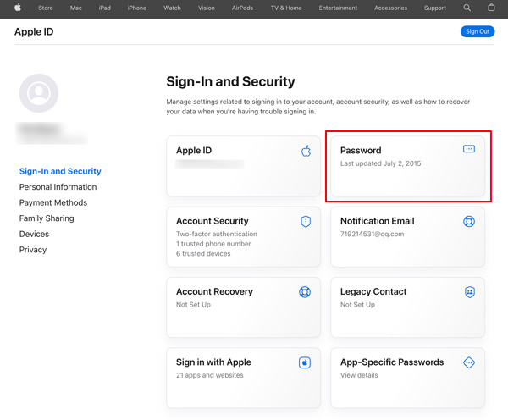This screenshot has width=508, height=420.
Task: Open the iPhone menu
Action: pyautogui.click(x=136, y=8)
